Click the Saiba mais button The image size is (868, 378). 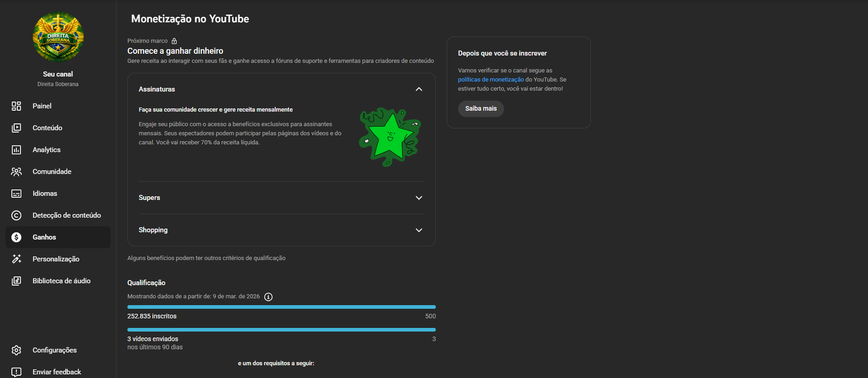click(x=481, y=109)
